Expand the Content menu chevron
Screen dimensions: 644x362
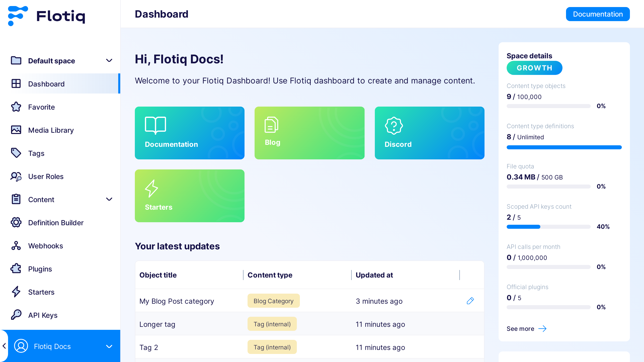coord(109,199)
